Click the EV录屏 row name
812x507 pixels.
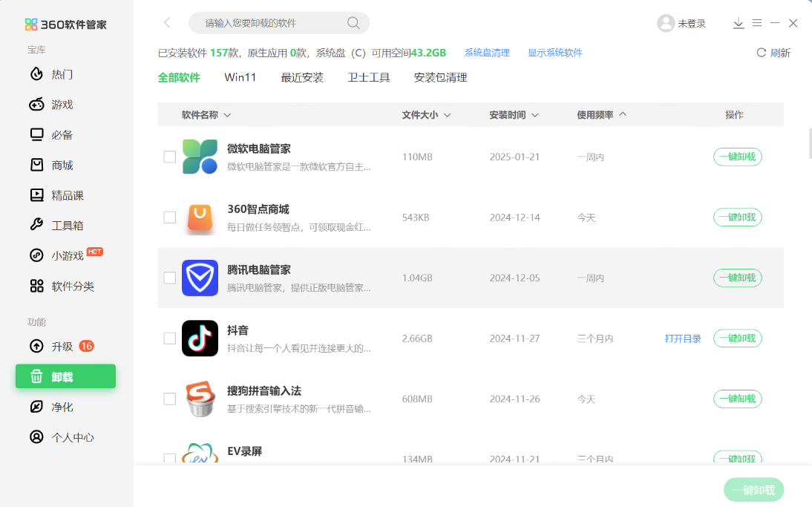tap(244, 451)
